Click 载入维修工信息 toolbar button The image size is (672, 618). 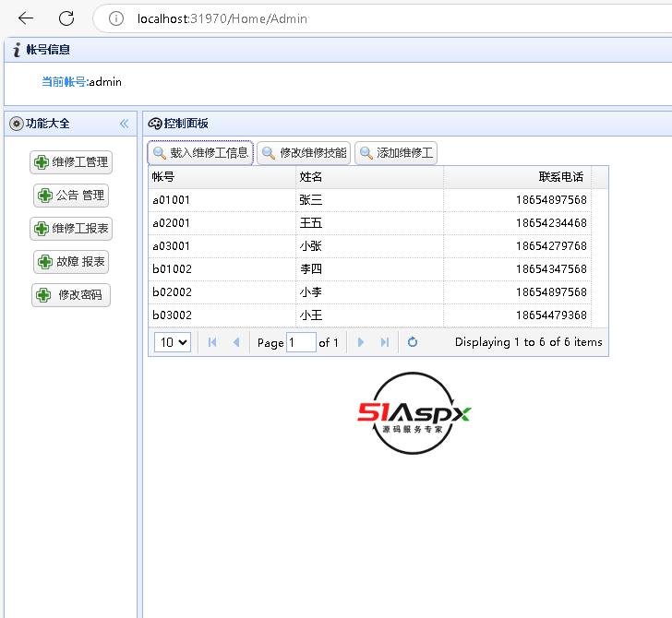coord(200,153)
